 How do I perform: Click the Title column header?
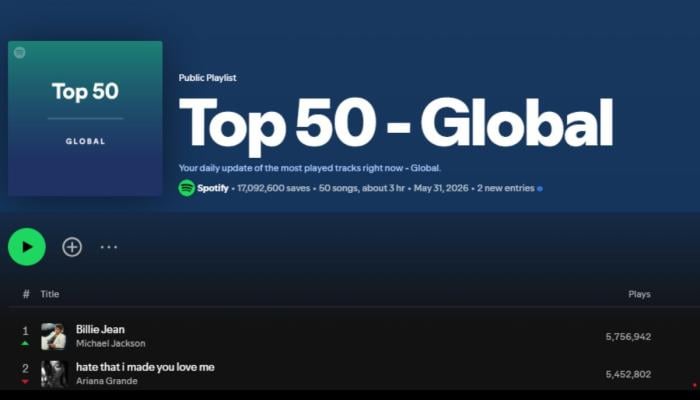50,294
